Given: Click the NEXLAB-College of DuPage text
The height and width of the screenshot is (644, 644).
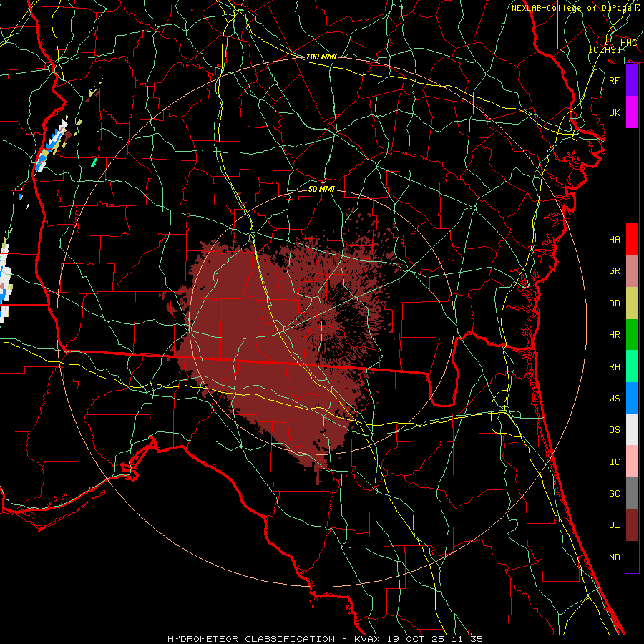Looking at the screenshot, I should tap(571, 8).
